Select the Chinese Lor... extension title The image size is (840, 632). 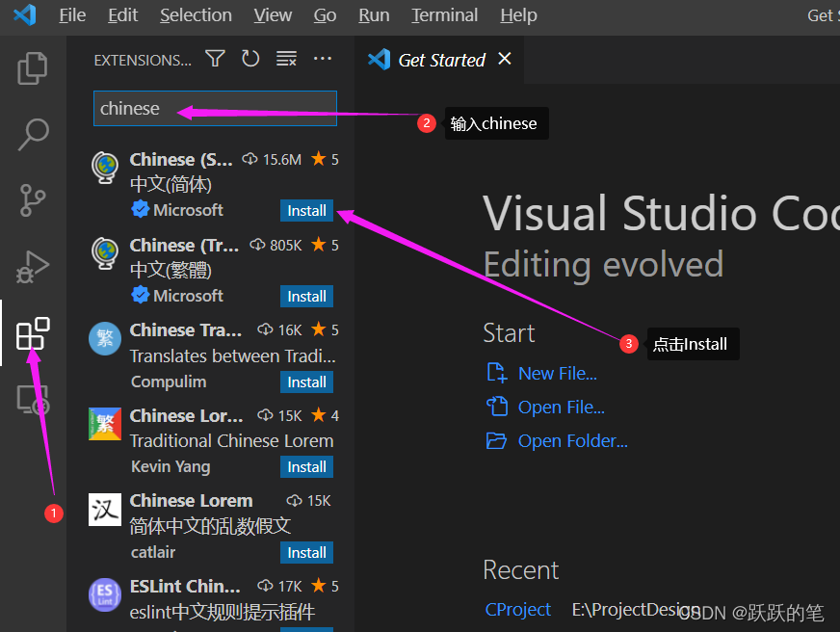tap(186, 415)
